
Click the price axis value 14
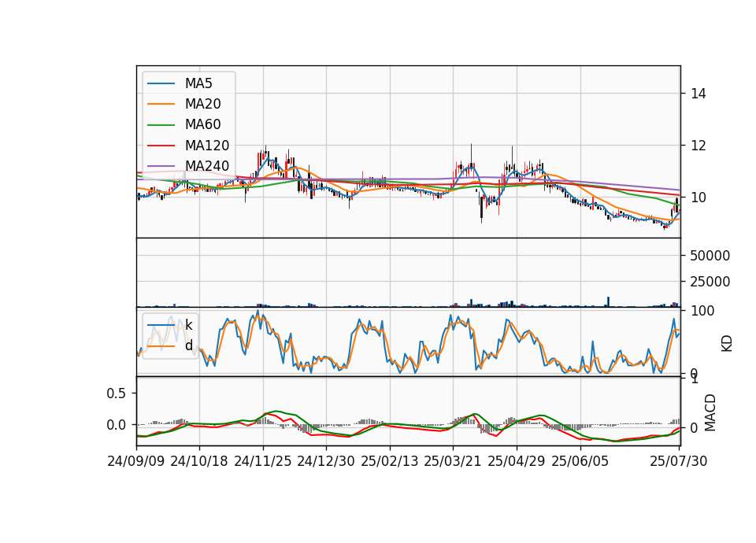pos(699,94)
